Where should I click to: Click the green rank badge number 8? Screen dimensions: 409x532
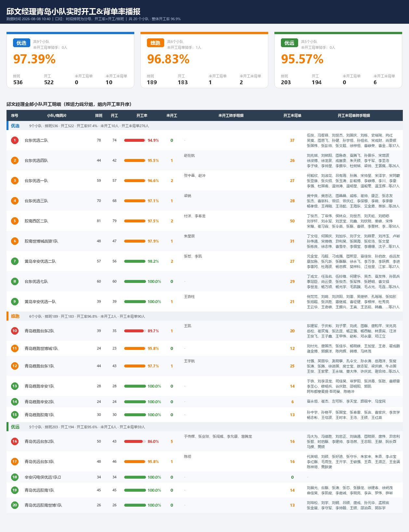click(15, 281)
